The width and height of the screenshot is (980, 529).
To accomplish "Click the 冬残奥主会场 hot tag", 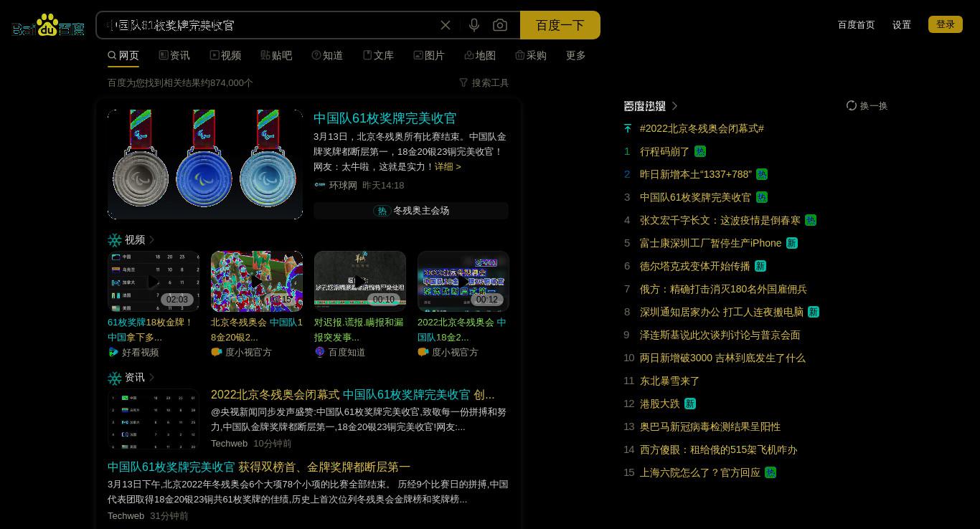I will (x=411, y=211).
